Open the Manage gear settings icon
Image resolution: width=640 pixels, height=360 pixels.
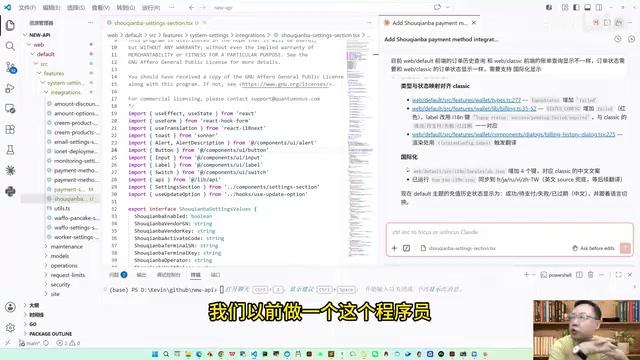pyautogui.click(x=10, y=327)
